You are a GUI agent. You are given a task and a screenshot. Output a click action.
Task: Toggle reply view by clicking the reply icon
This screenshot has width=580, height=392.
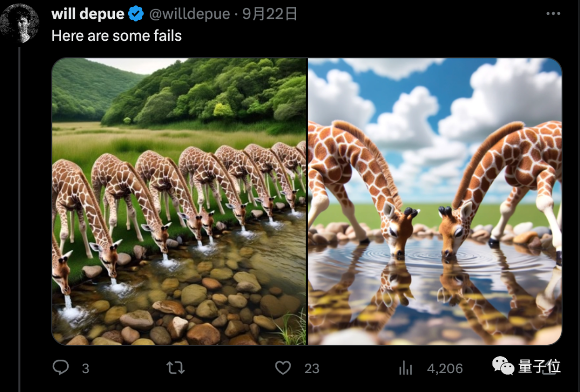click(62, 368)
